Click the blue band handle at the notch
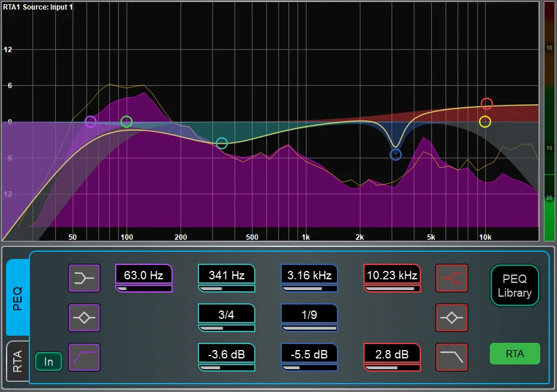Viewport: 557px width, 392px height. pos(395,155)
